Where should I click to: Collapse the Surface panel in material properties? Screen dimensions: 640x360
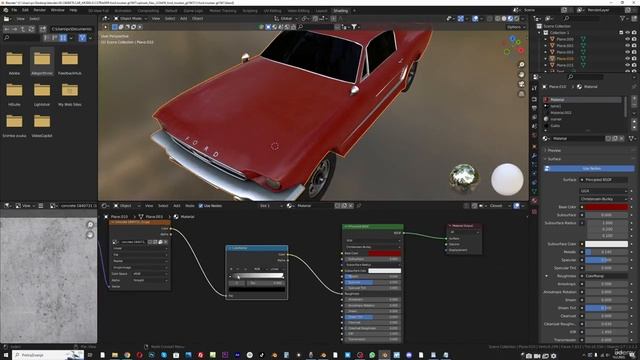(554, 159)
